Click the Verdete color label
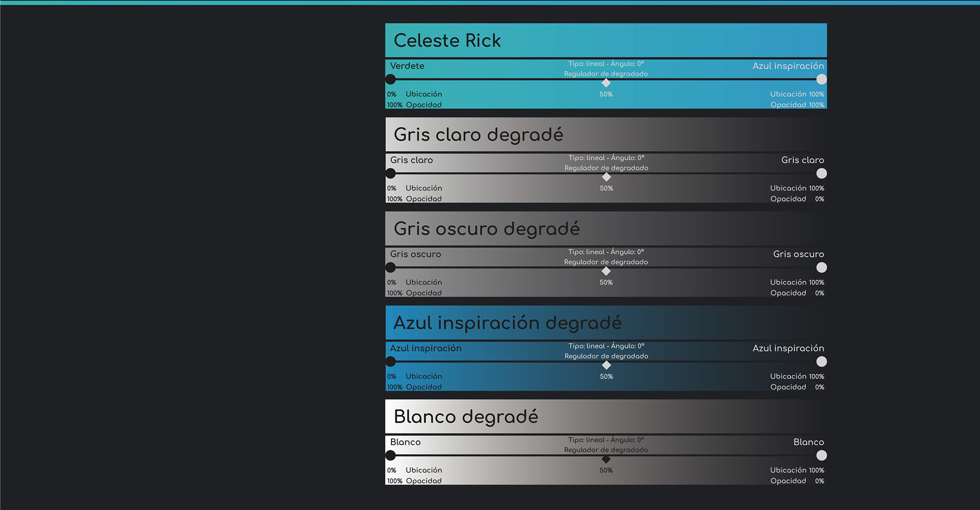Image resolution: width=980 pixels, height=510 pixels. (x=407, y=66)
